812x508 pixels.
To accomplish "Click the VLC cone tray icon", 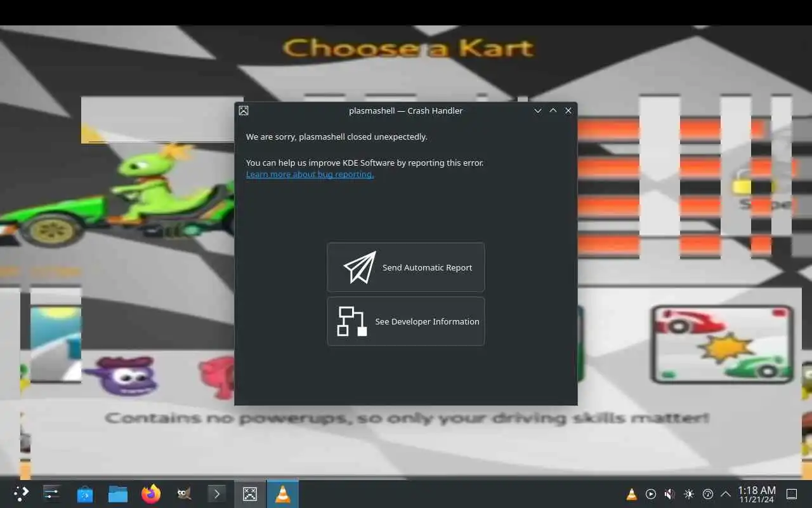I will tap(632, 494).
